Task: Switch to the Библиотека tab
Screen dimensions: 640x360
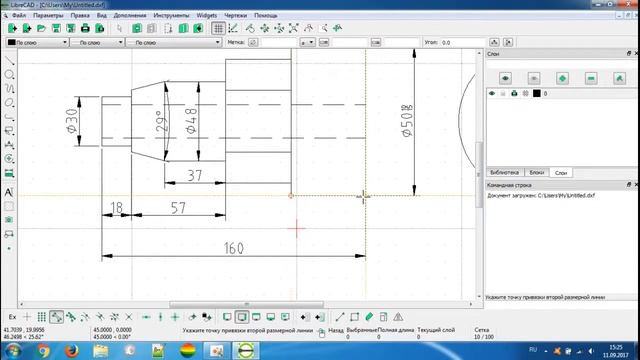Action: click(x=504, y=173)
